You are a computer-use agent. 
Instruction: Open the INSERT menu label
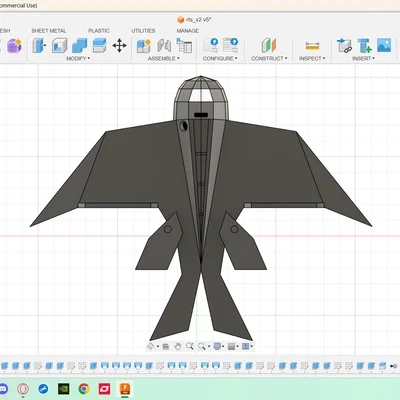363,58
